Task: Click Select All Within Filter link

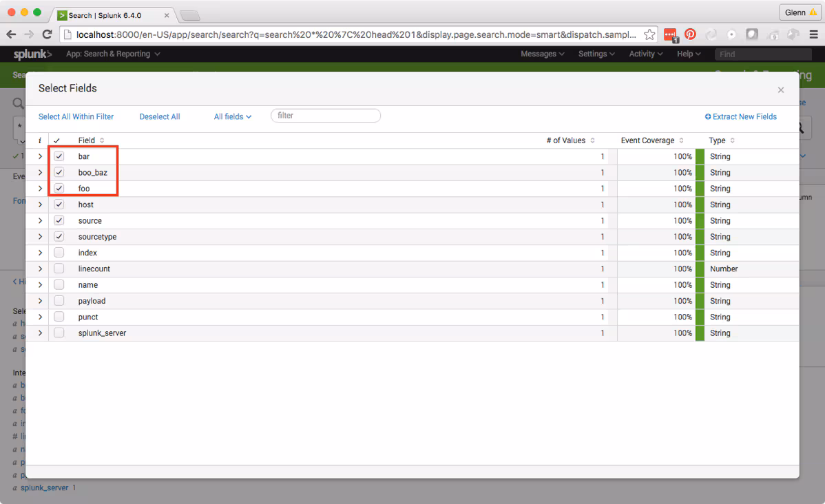Action: pyautogui.click(x=76, y=117)
